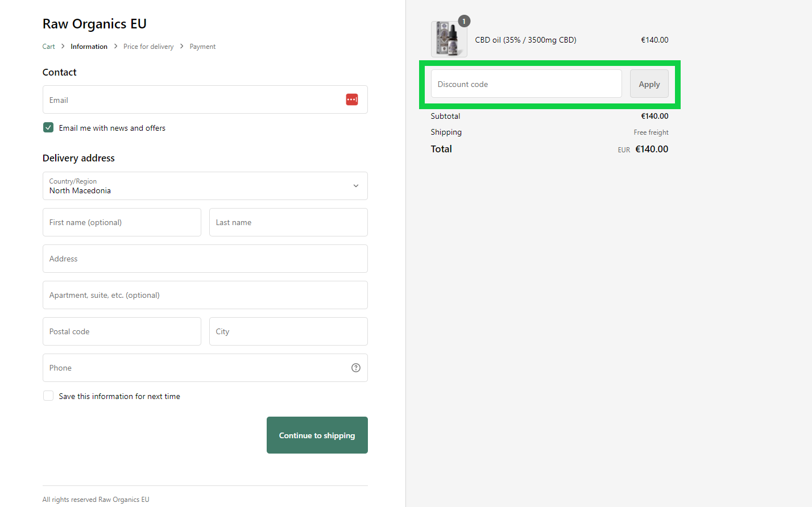The image size is (812, 507).
Task: Focus the Postal code field
Action: pyautogui.click(x=122, y=331)
